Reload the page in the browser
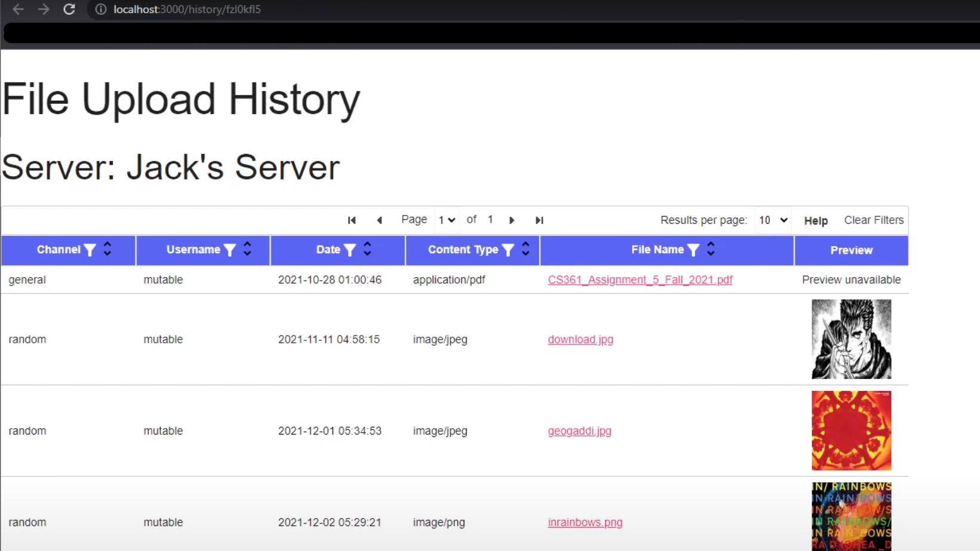This screenshot has width=980, height=551. click(x=69, y=9)
